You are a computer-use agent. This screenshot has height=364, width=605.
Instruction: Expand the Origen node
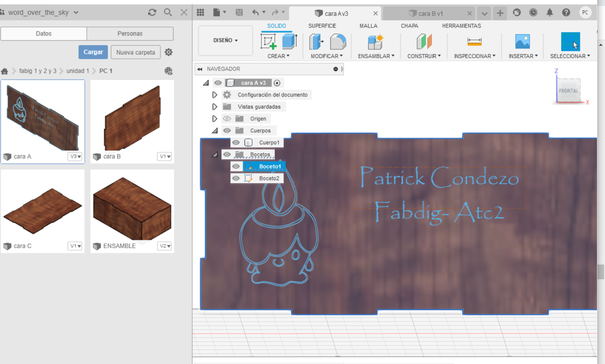point(215,119)
